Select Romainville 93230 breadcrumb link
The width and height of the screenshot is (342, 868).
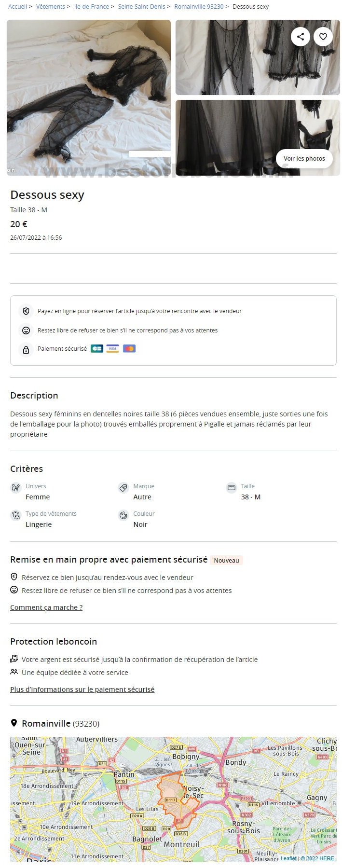pyautogui.click(x=199, y=7)
